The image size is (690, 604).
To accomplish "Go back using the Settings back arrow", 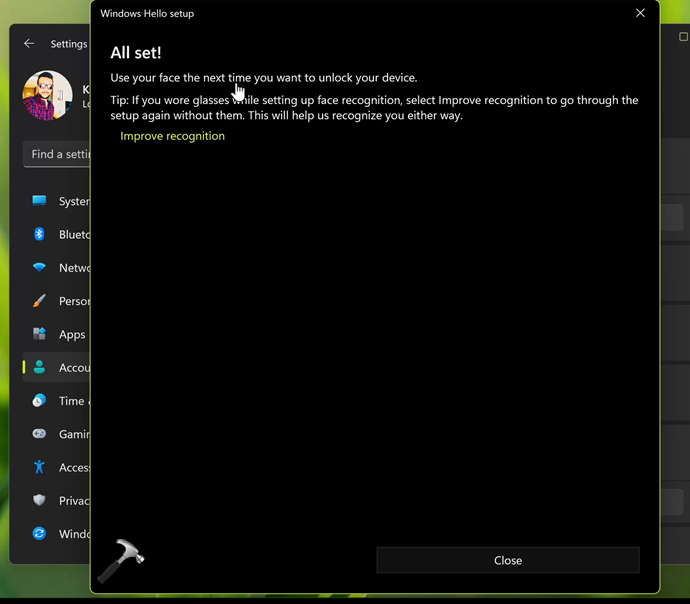I will 29,44.
